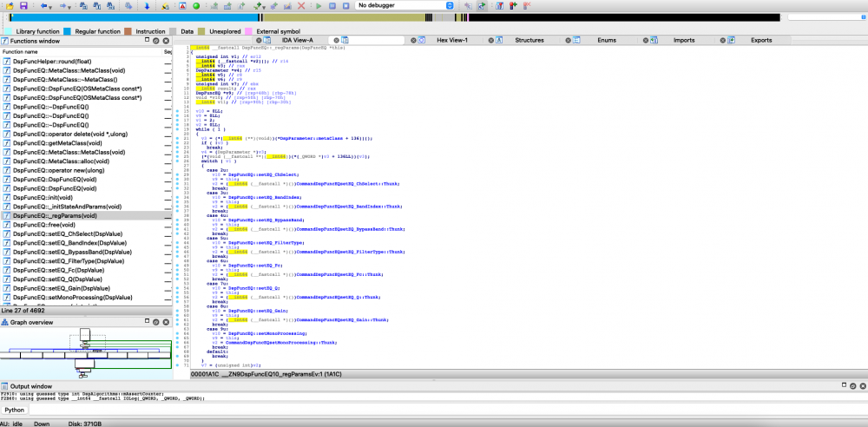This screenshot has width=868, height=427.
Task: Click the green circle toolbar icon
Action: [x=196, y=5]
